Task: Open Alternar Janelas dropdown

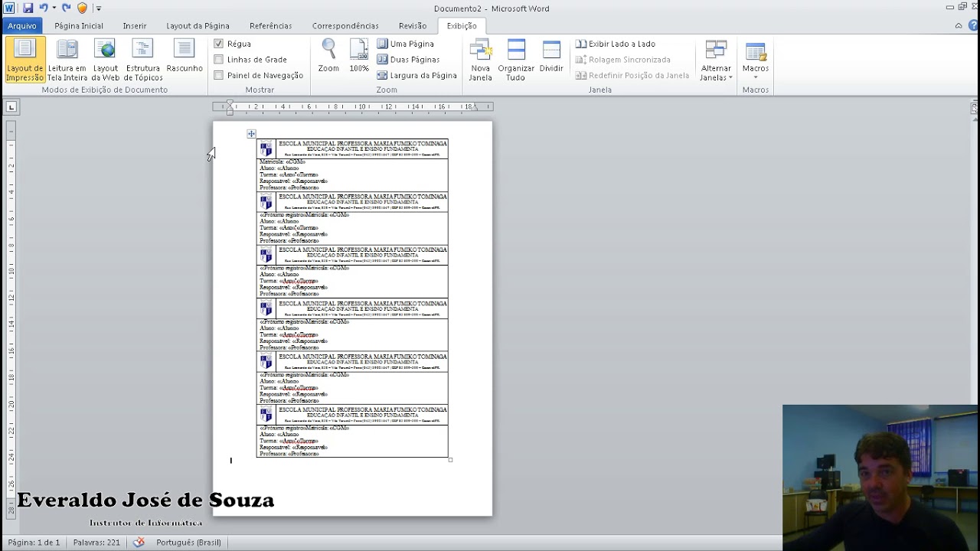Action: [x=716, y=60]
